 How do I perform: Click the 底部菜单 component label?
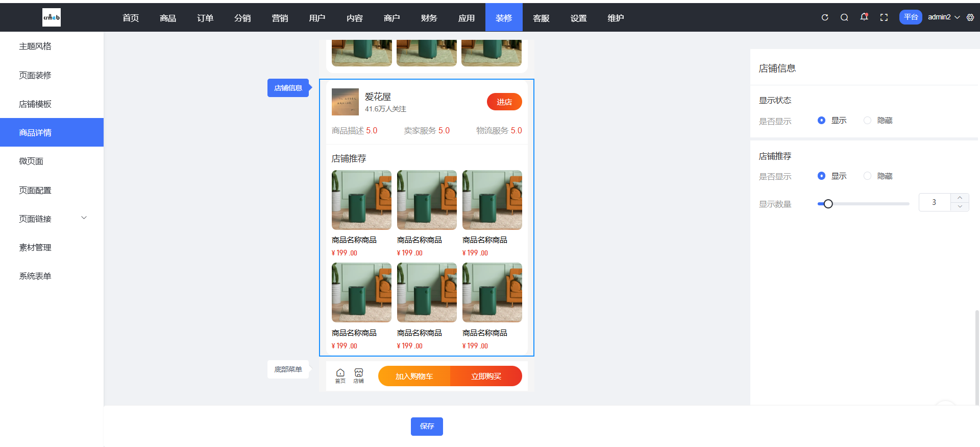[288, 369]
